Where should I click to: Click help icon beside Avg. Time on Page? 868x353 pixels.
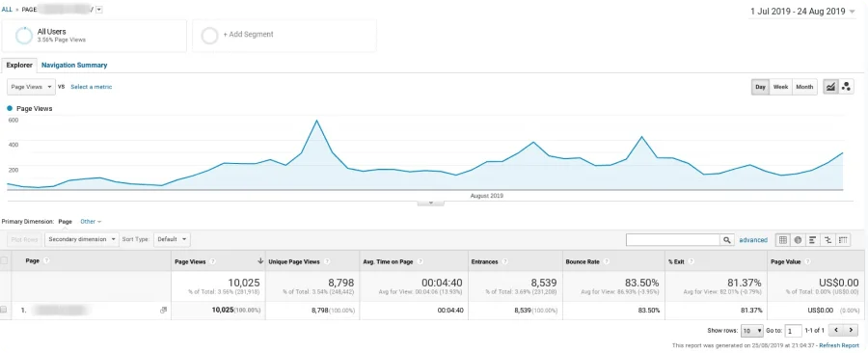click(420, 261)
